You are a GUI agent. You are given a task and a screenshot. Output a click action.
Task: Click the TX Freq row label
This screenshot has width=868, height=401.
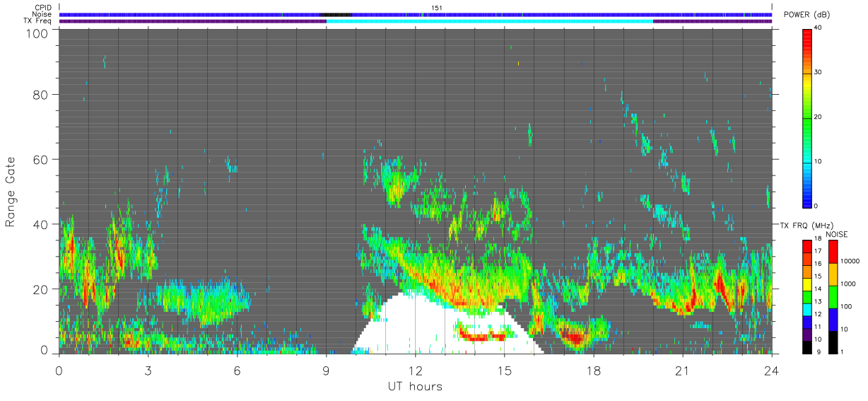(37, 21)
